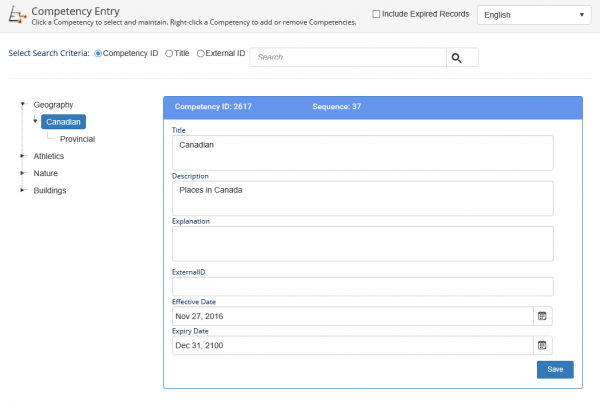Select the Title search criteria radio
Screen dimensions: 600x402
[x=169, y=54]
